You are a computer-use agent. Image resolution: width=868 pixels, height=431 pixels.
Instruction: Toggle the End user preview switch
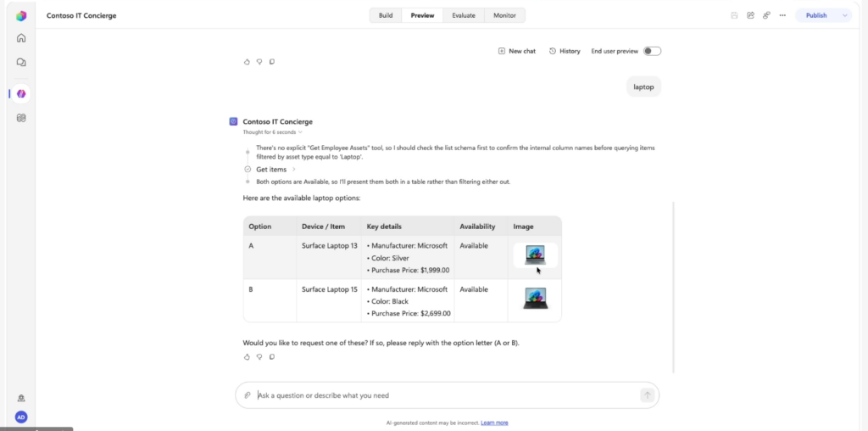[652, 51]
